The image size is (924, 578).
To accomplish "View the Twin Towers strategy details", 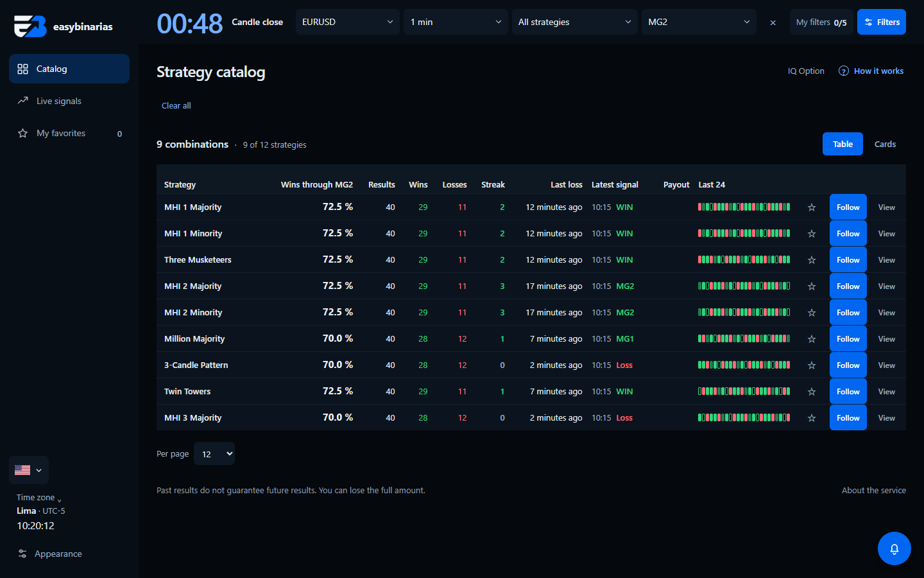I will tap(887, 392).
